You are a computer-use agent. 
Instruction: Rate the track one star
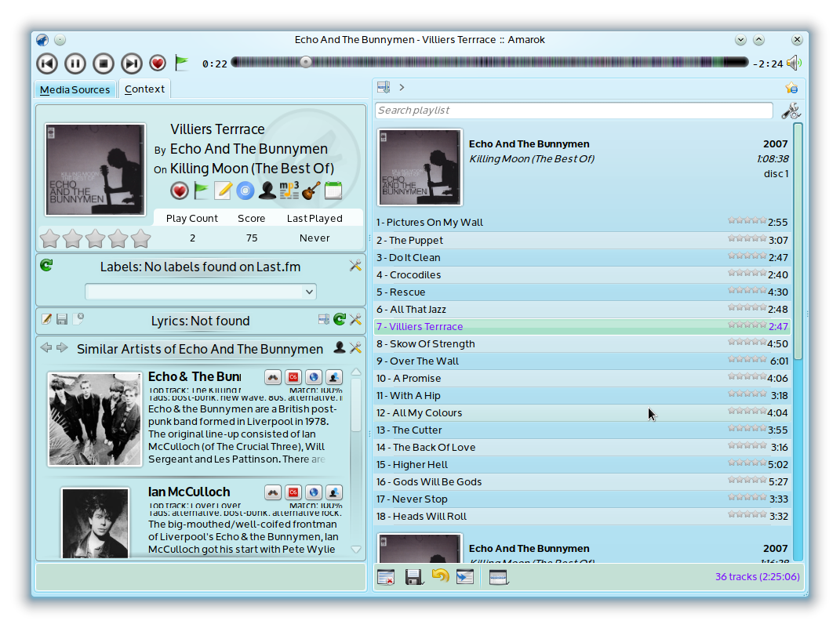pos(50,238)
